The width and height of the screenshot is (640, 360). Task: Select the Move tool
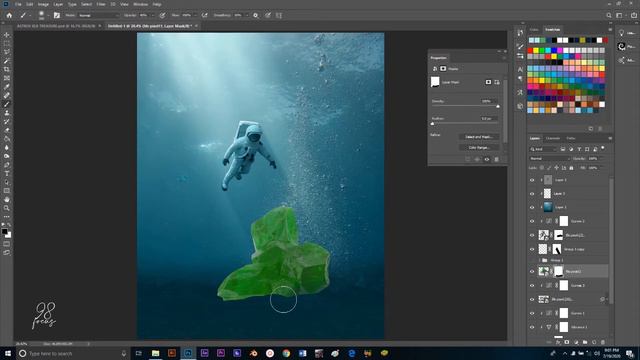point(7,35)
